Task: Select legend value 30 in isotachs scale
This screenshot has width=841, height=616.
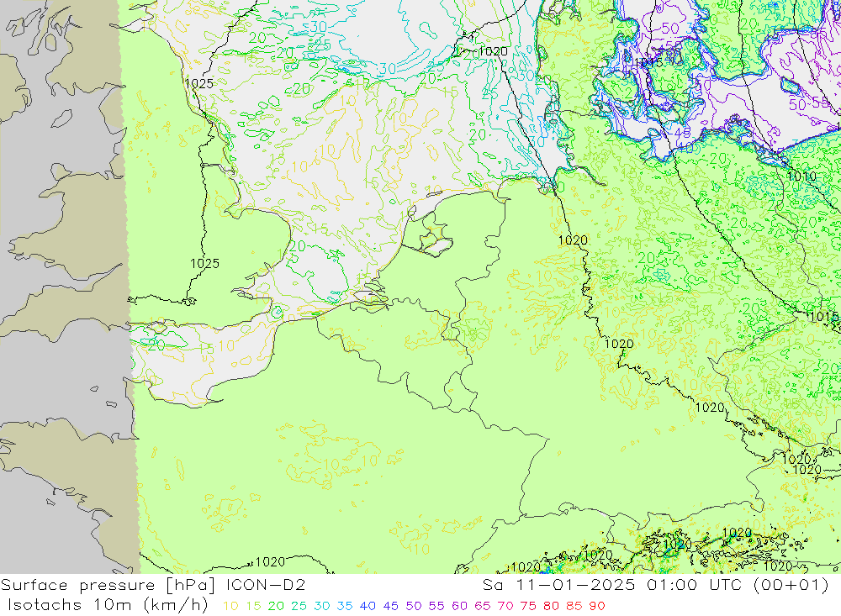Action: pos(322,606)
